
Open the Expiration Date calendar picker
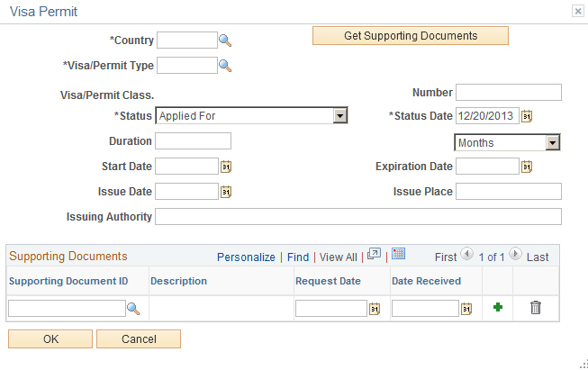tap(528, 167)
